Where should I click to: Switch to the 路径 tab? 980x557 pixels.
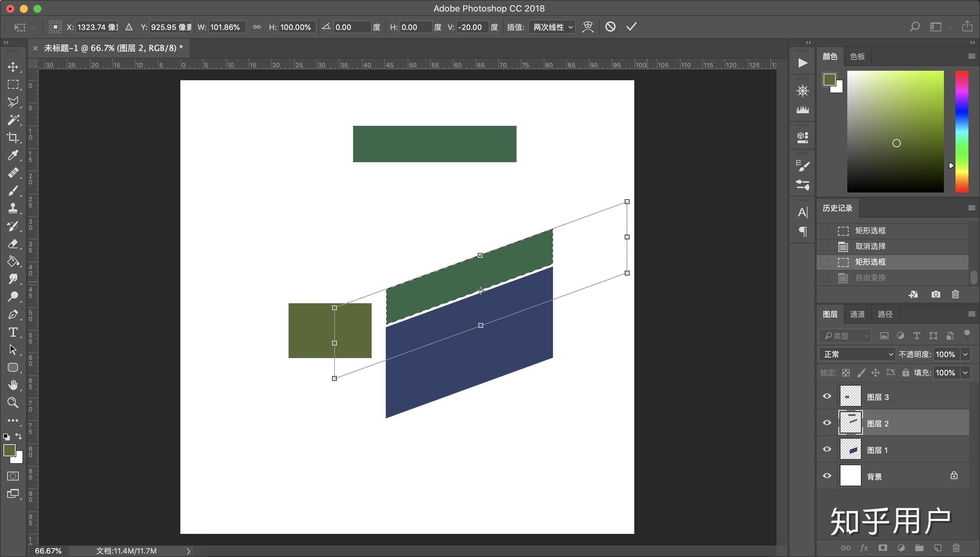point(885,315)
